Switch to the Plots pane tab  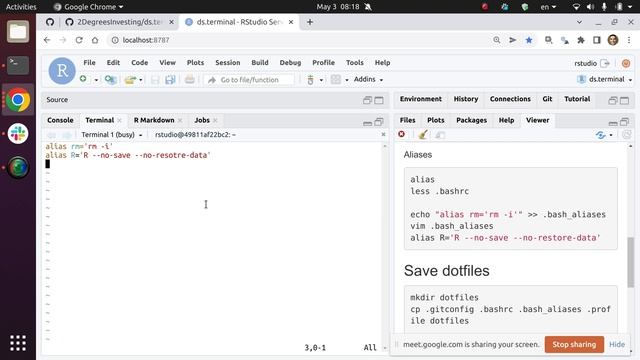coord(436,120)
